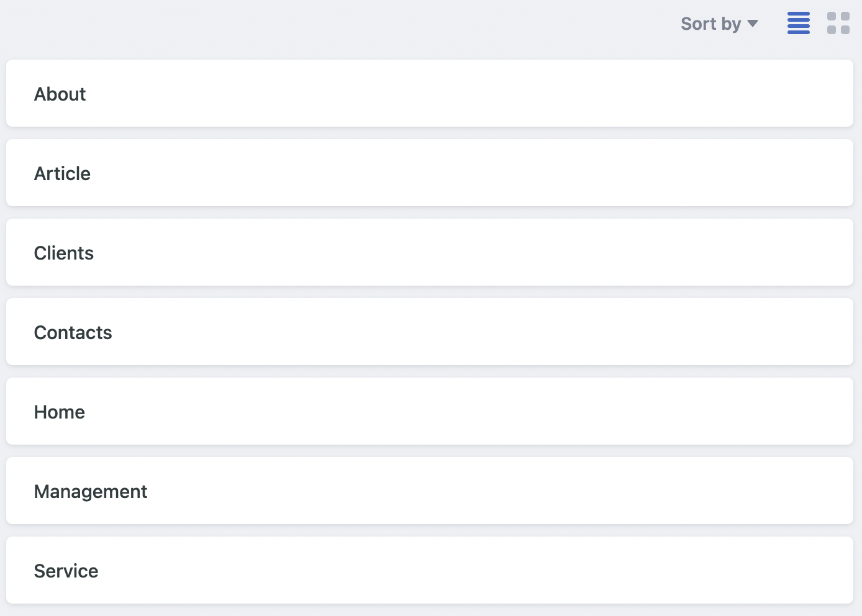Click the Management title text

[90, 491]
